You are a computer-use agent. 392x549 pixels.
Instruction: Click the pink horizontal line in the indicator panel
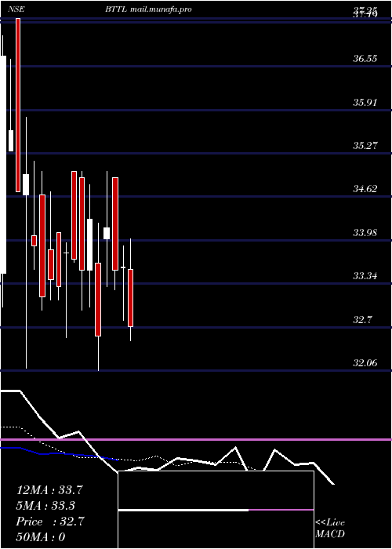(196, 439)
